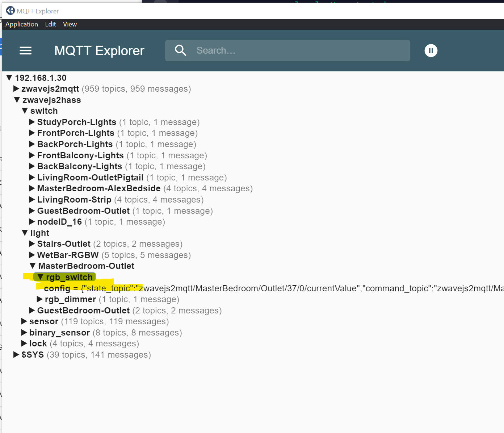Select the FrontPorch-Lights topic label
504x433 pixels.
pos(76,133)
